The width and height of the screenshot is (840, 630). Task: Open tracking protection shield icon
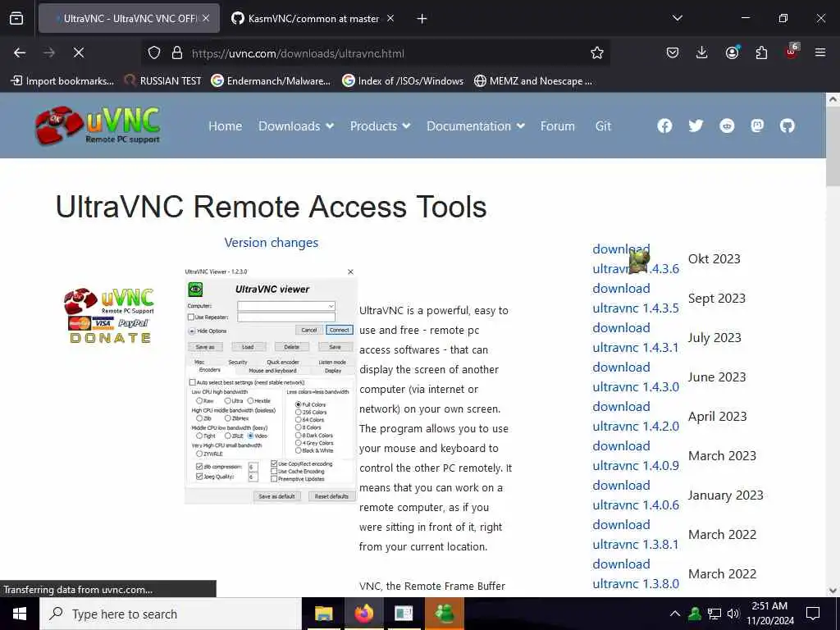pyautogui.click(x=154, y=53)
